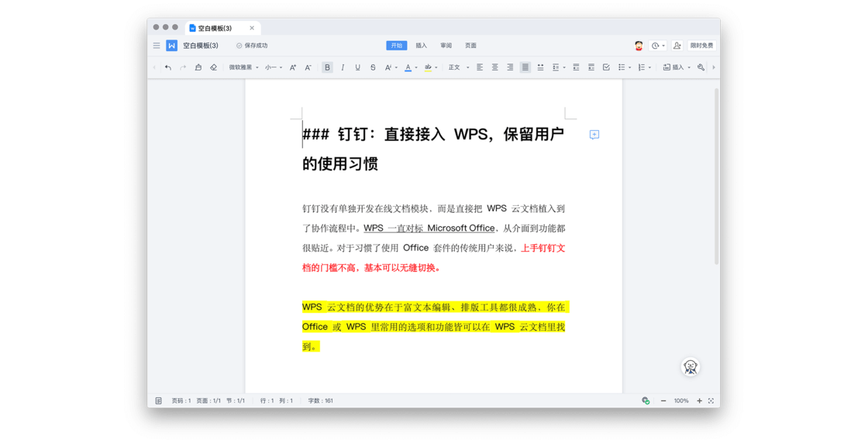
Task: Click the cloud sync status icon
Action: [646, 400]
